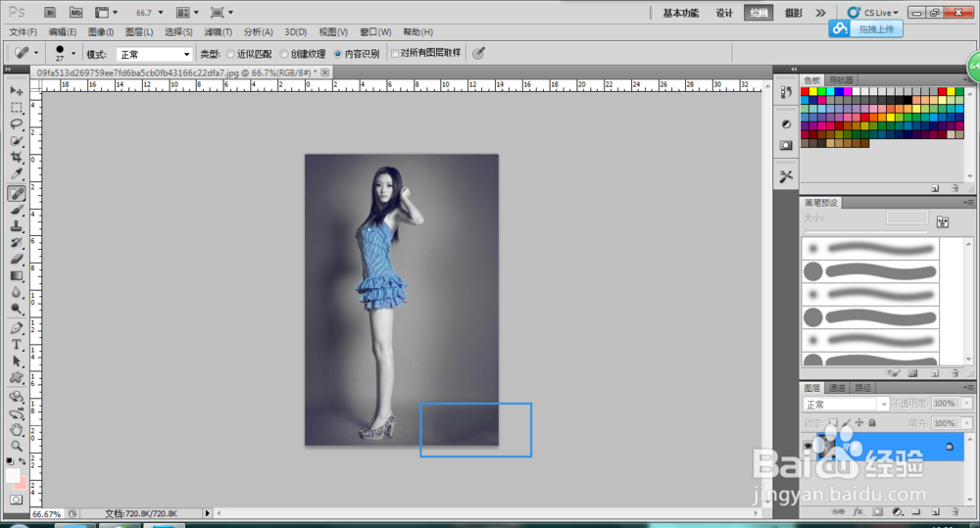Select the Eraser tool
Viewport: 980px width, 528px height.
[17, 259]
